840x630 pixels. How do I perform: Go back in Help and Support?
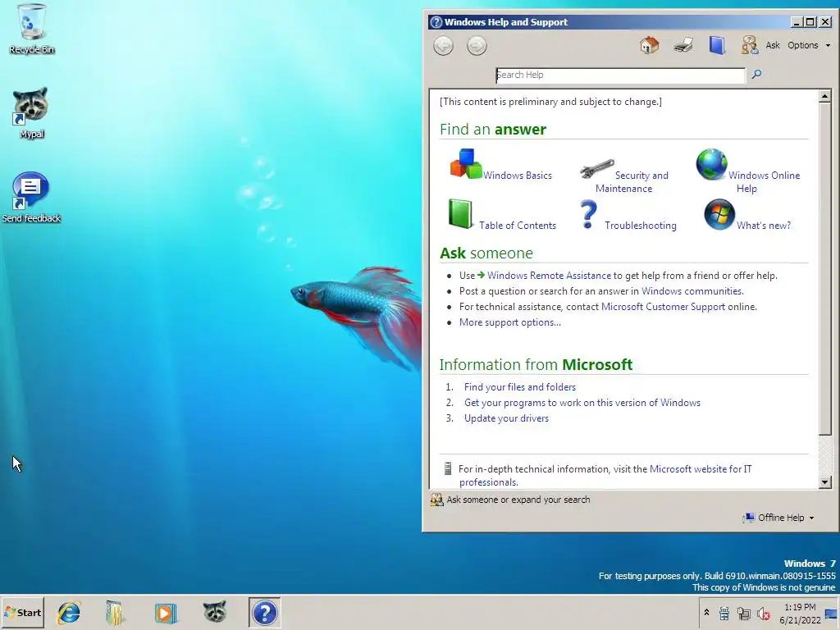point(443,46)
